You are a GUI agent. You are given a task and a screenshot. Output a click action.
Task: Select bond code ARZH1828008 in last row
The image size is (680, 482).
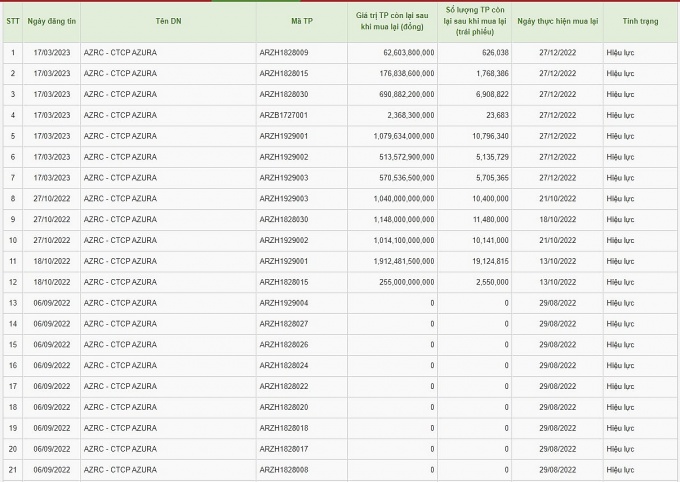(284, 470)
